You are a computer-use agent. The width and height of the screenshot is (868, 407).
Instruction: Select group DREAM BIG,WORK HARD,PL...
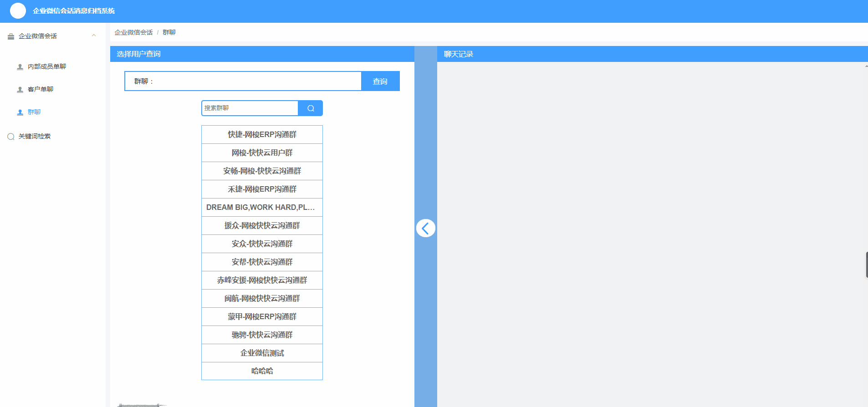coord(262,208)
